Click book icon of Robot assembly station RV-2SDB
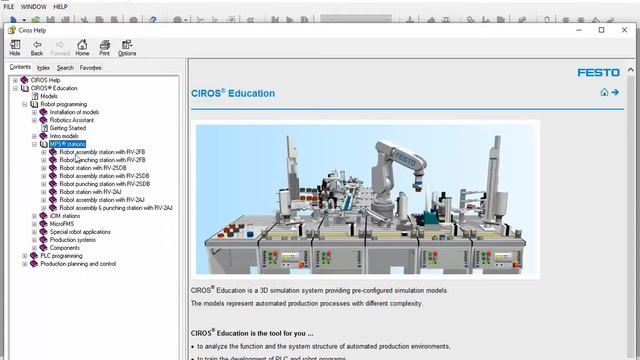The height and width of the screenshot is (360, 640). 53,176
